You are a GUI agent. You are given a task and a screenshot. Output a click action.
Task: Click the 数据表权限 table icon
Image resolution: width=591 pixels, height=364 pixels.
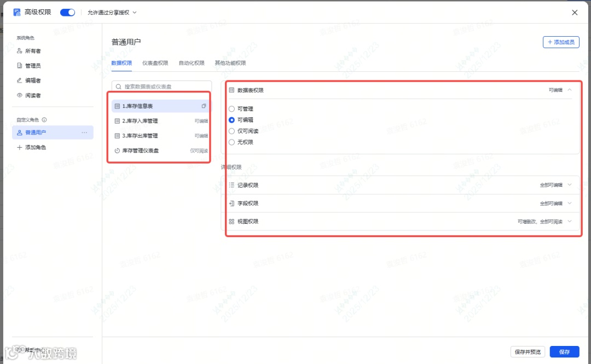pos(231,90)
